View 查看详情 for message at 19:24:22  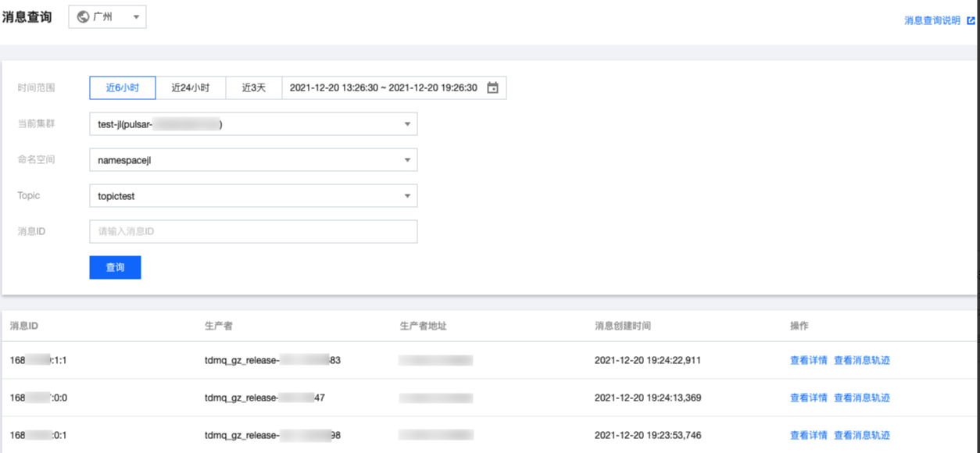(x=808, y=360)
